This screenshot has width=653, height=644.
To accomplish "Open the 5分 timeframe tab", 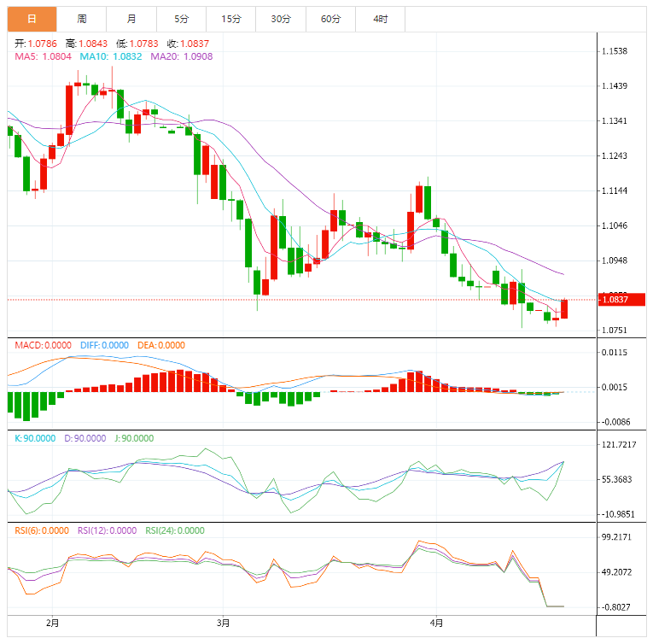I will coord(181,19).
